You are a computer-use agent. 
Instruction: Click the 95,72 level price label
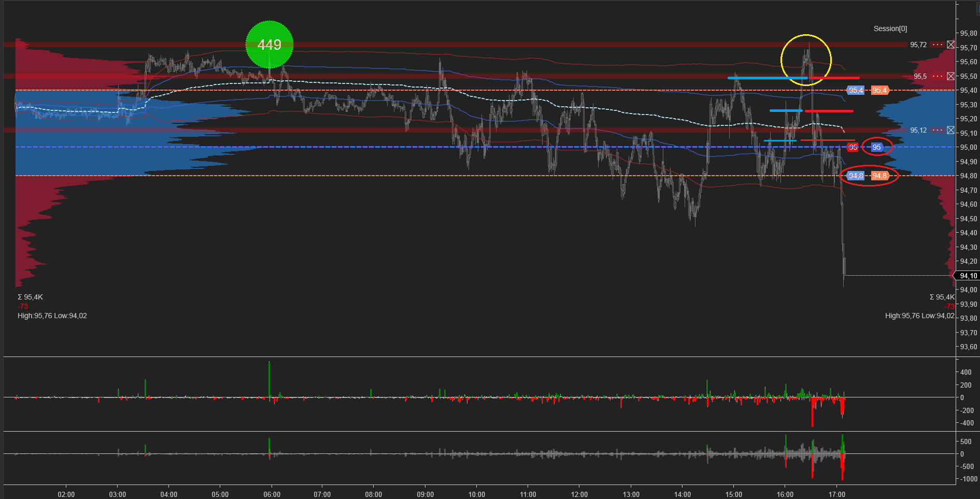[918, 45]
